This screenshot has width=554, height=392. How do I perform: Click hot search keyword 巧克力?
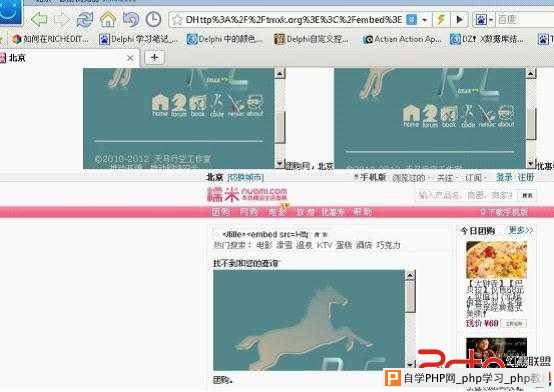click(388, 245)
